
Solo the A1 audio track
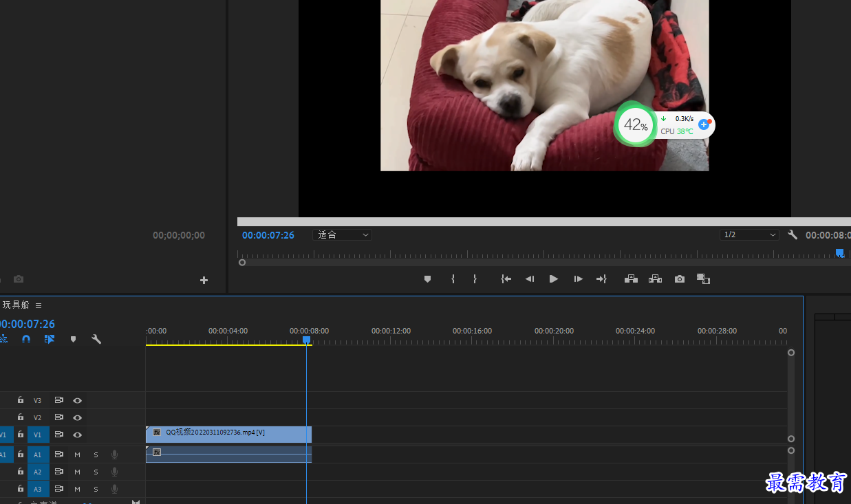[96, 454]
